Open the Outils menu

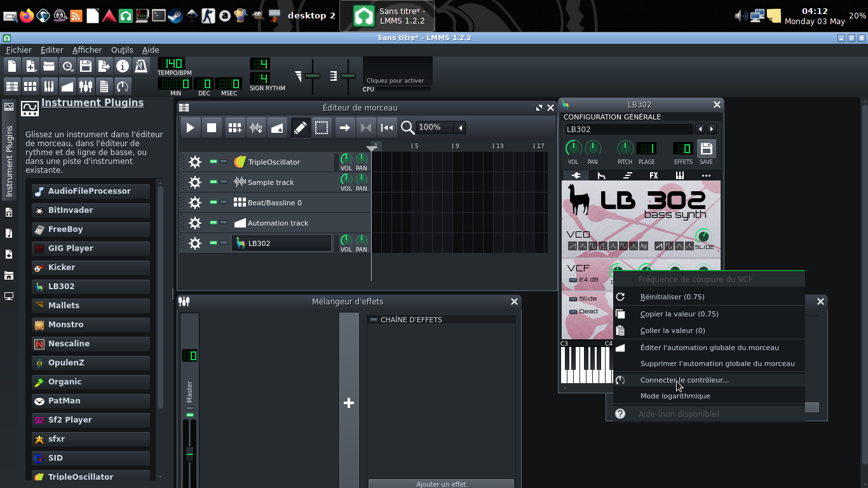pyautogui.click(x=122, y=50)
